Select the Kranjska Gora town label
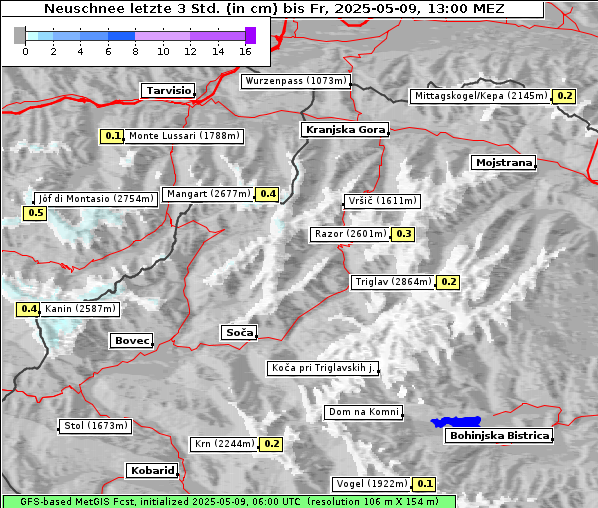This screenshot has height=508, width=598. [x=345, y=130]
